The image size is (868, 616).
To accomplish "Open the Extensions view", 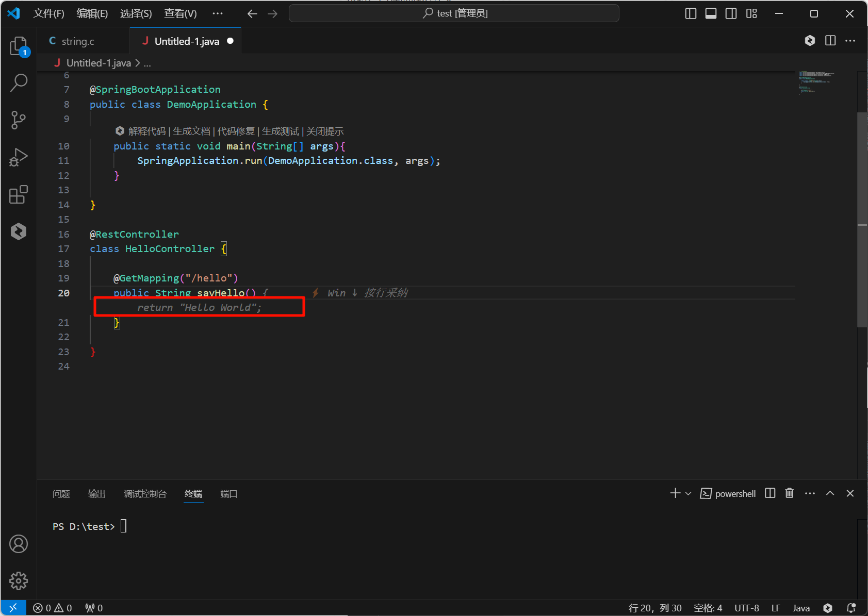I will pos(19,194).
